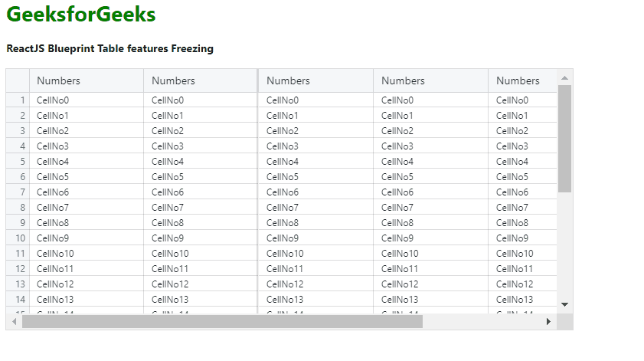Click the vertical scrollbar thumb
This screenshot has height=361, width=644.
coord(564,138)
